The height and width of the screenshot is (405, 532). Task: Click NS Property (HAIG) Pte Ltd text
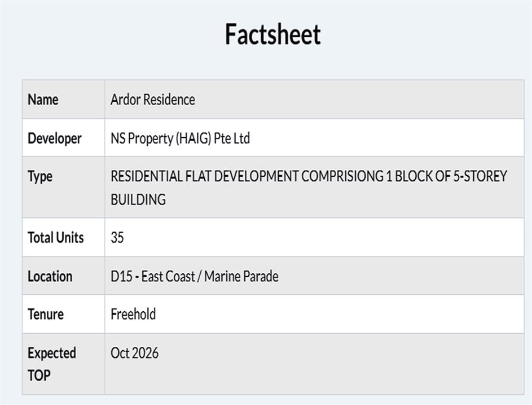[180, 138]
